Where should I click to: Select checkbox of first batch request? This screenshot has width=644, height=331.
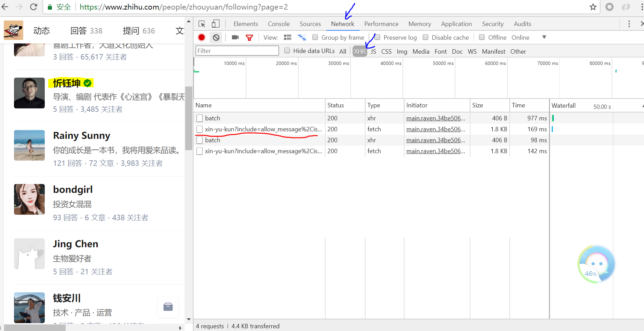click(x=200, y=118)
